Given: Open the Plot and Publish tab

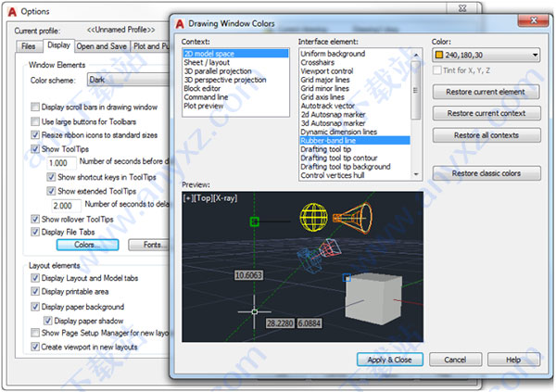Looking at the screenshot, I should [x=150, y=46].
